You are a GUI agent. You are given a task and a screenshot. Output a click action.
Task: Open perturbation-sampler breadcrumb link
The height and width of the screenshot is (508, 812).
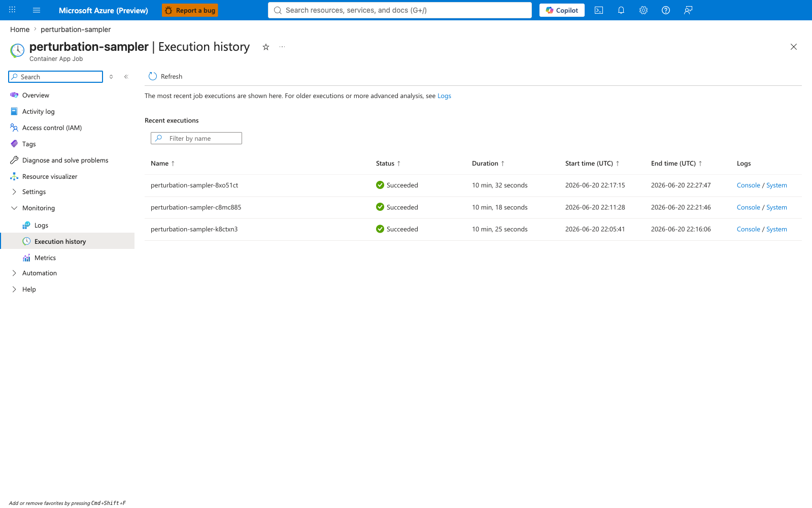(76, 29)
